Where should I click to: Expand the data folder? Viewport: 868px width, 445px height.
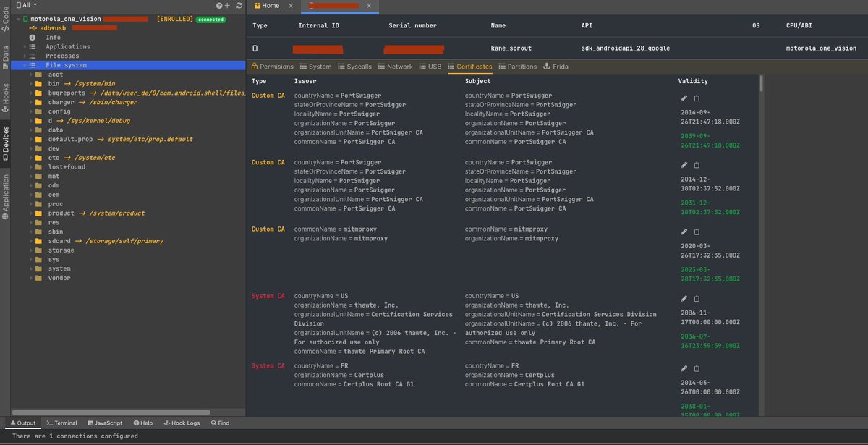tap(31, 130)
